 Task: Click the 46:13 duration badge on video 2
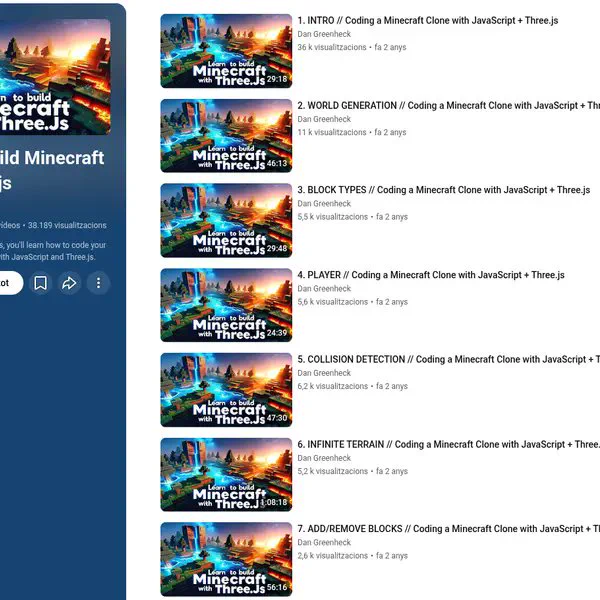coord(277,164)
